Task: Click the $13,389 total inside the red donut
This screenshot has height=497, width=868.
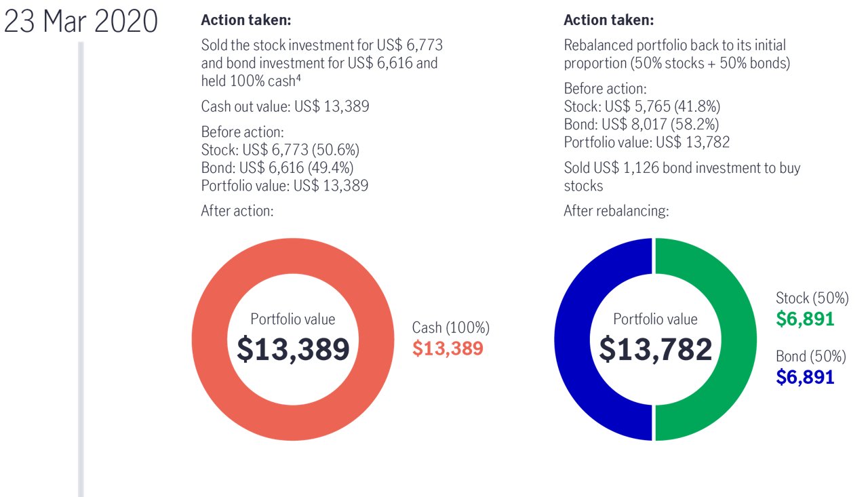Action: [x=293, y=349]
